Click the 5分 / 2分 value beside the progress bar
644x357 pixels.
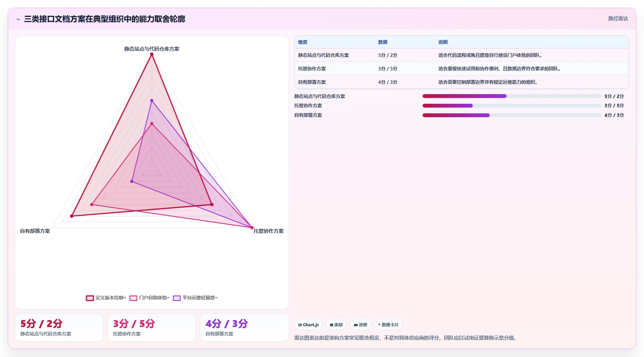pyautogui.click(x=614, y=96)
